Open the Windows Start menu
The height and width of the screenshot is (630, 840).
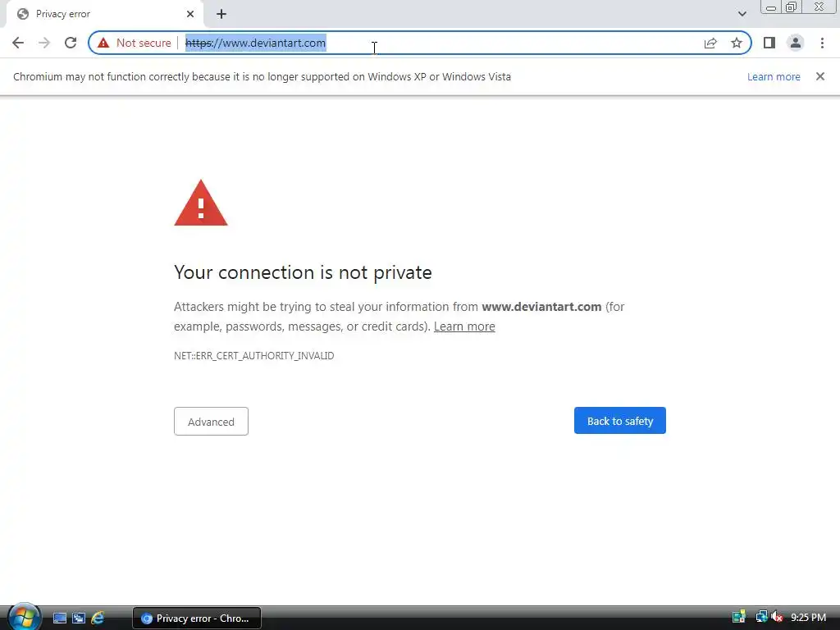click(x=24, y=617)
